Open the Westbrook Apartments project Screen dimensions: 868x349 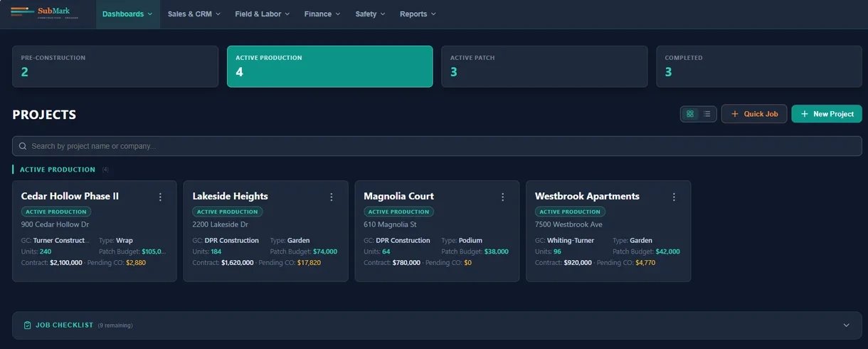click(587, 196)
